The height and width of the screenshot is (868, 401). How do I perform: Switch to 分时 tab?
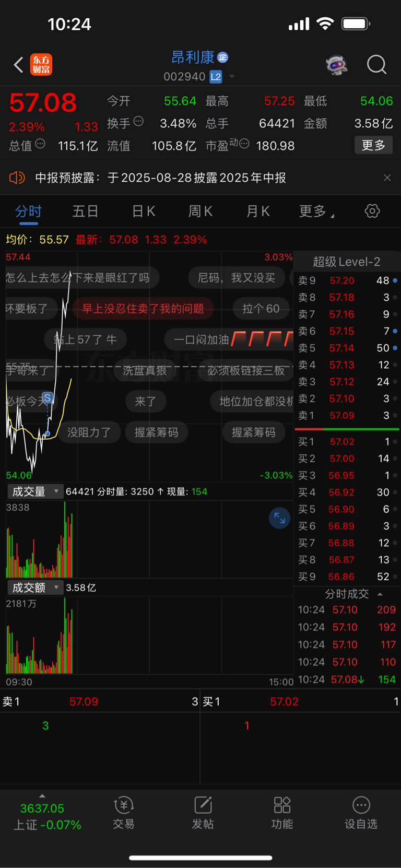pos(28,211)
